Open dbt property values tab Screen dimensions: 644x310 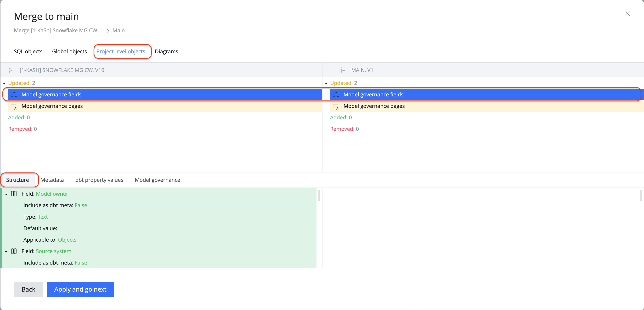click(99, 180)
